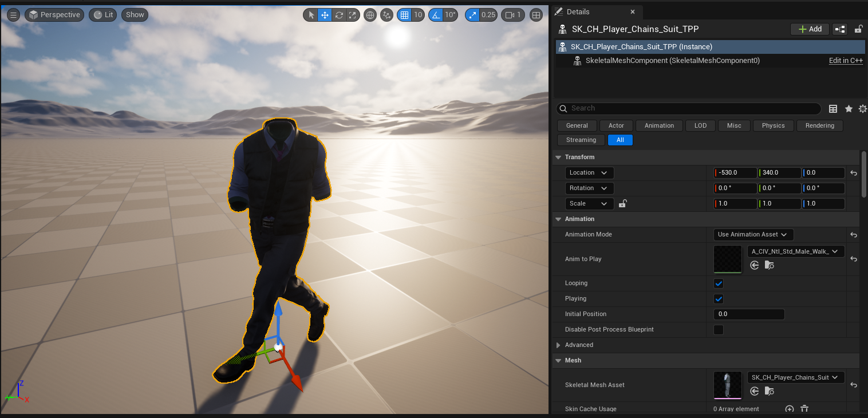Reset Location to default arrow
This screenshot has height=418, width=868.
[x=854, y=173]
